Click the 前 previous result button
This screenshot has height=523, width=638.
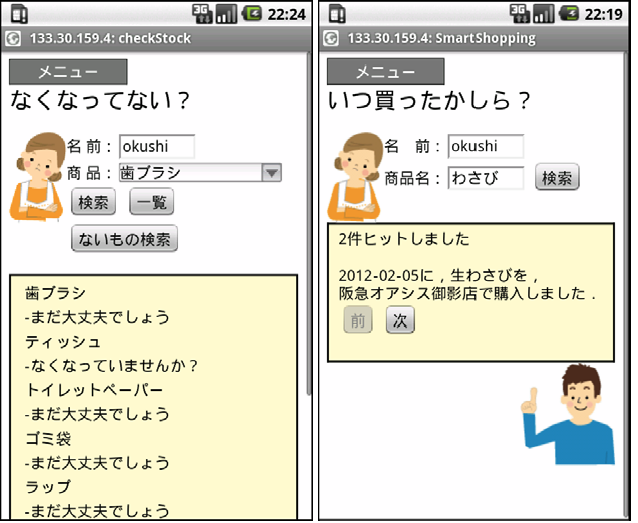[357, 320]
